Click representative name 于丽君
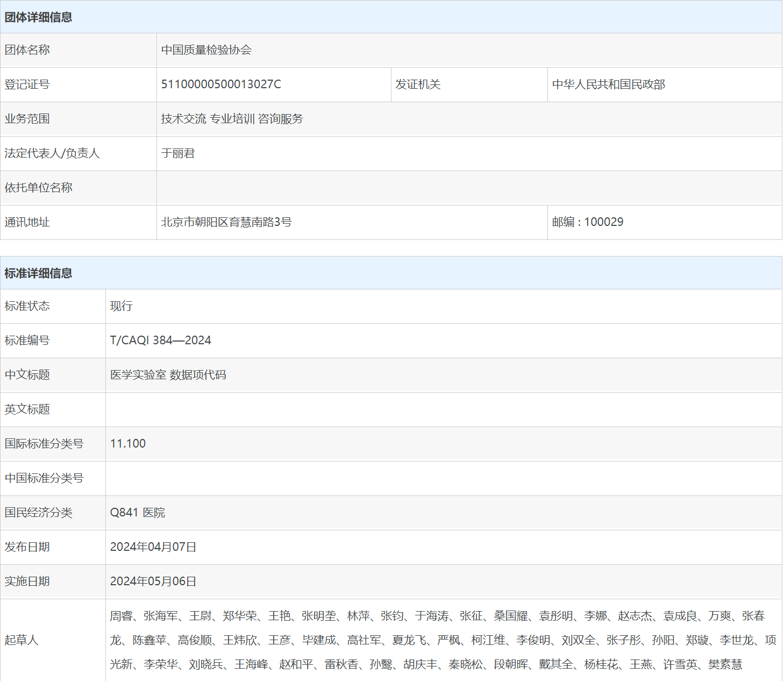This screenshot has height=681, width=784. pos(178,153)
